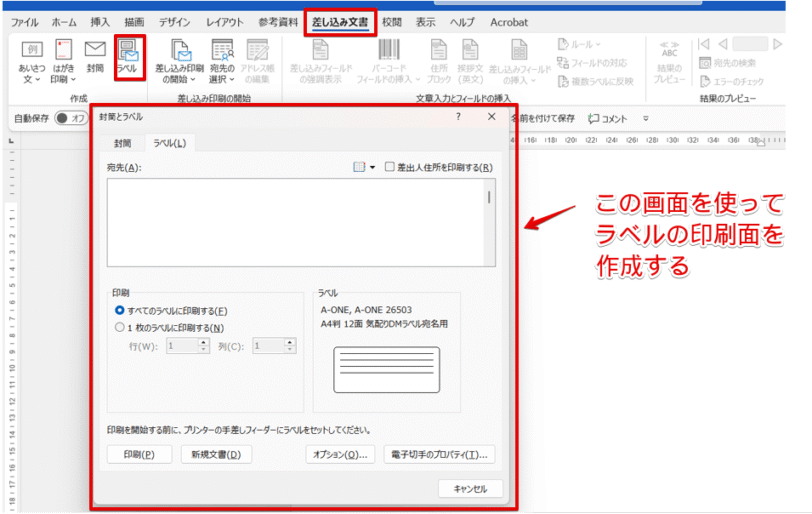
Task: Click the 宛先 text box scrollbar
Action: (489, 223)
